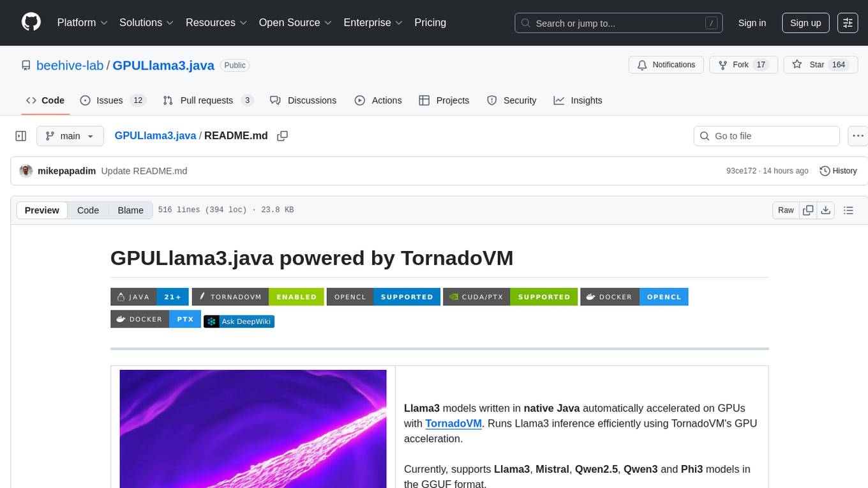Select the Blame view
The height and width of the screenshot is (488, 868).
(x=130, y=210)
